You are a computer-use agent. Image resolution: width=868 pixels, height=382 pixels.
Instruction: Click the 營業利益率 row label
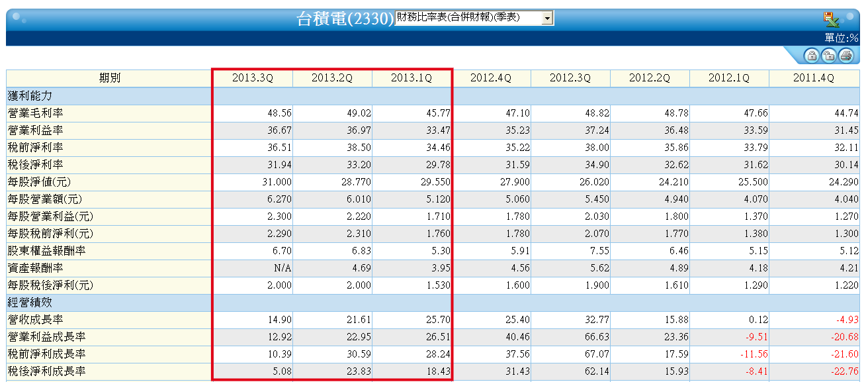point(34,130)
